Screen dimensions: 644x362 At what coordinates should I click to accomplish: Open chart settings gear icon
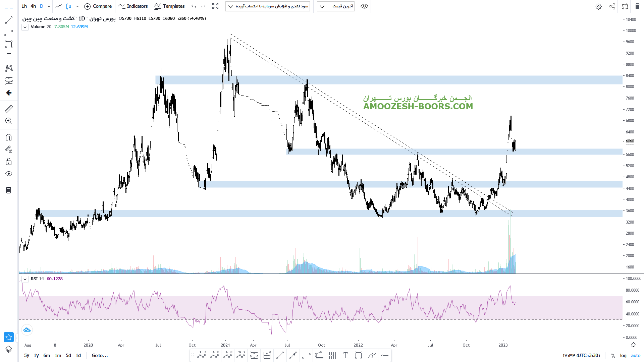pyautogui.click(x=598, y=6)
